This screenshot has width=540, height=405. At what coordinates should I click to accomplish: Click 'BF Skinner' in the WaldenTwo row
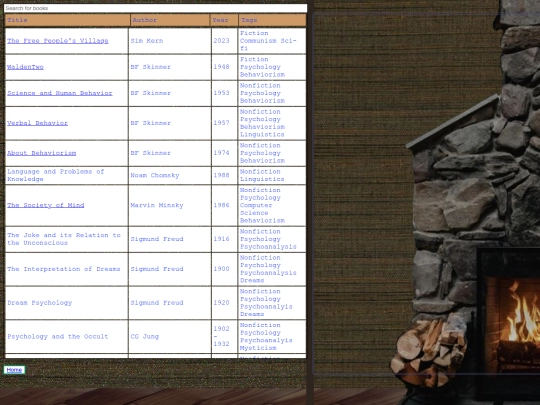click(150, 67)
